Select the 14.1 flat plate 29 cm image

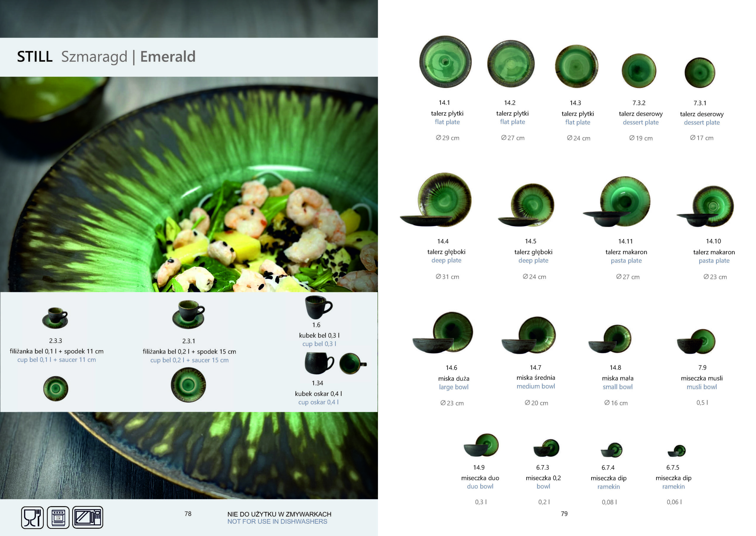[x=445, y=62]
